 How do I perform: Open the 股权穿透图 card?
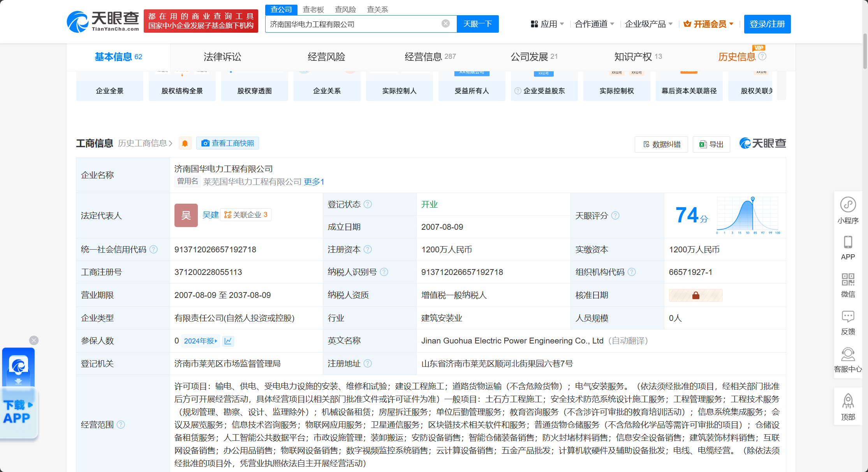[x=255, y=86]
